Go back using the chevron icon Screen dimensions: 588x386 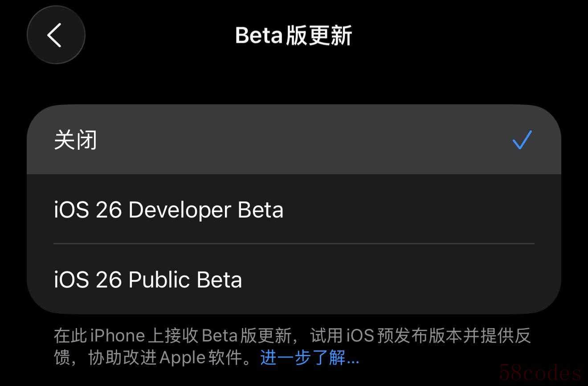pyautogui.click(x=56, y=35)
